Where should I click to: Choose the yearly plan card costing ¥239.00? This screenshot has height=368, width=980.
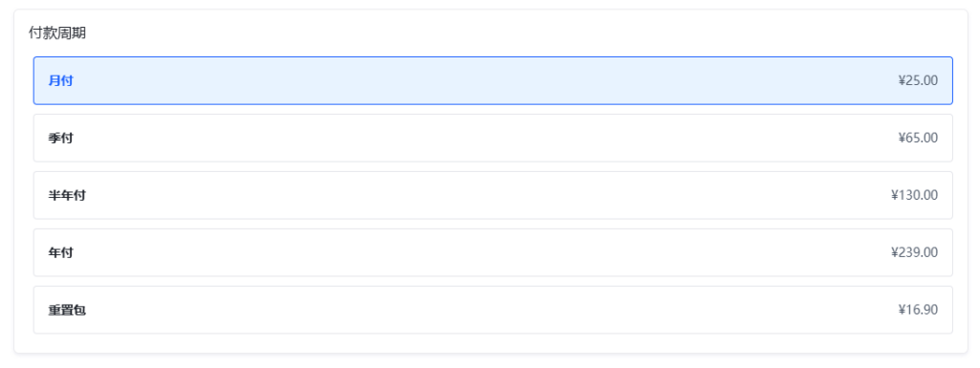[x=493, y=252]
